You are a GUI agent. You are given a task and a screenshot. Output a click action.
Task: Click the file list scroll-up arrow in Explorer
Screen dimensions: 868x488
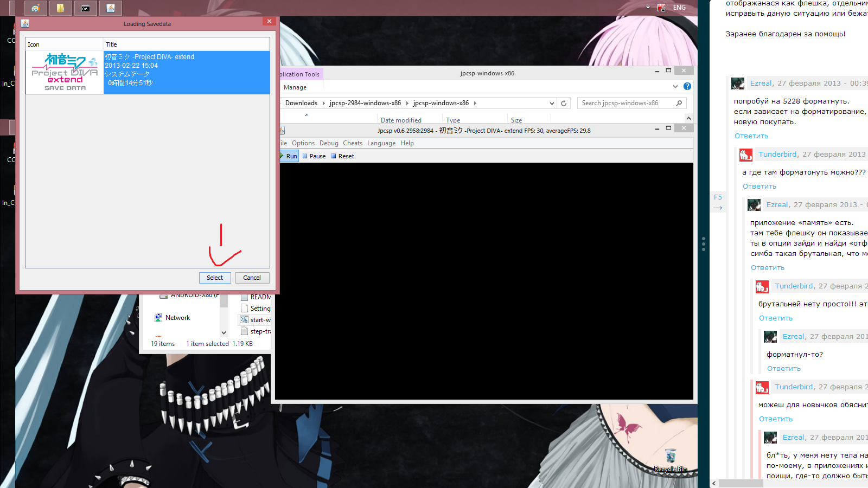pos(688,118)
